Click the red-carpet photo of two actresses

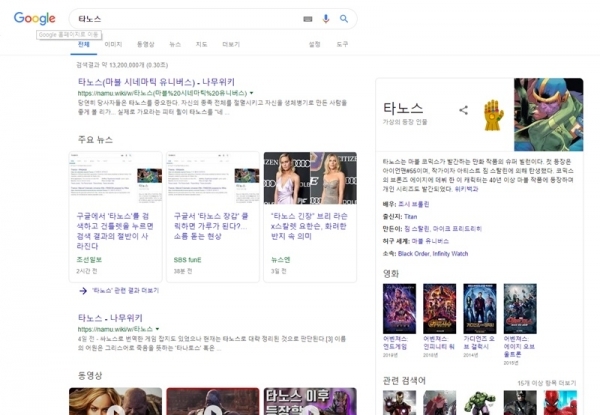[x=310, y=178]
